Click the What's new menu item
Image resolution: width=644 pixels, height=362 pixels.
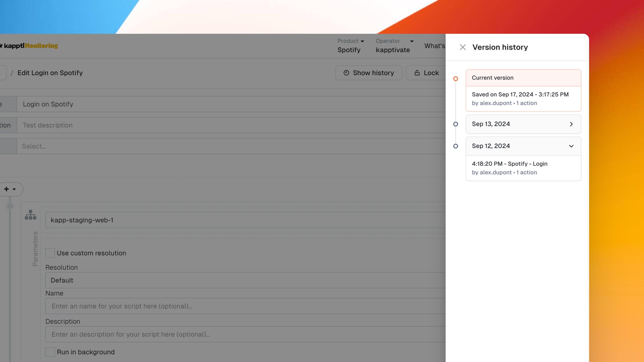(x=435, y=46)
